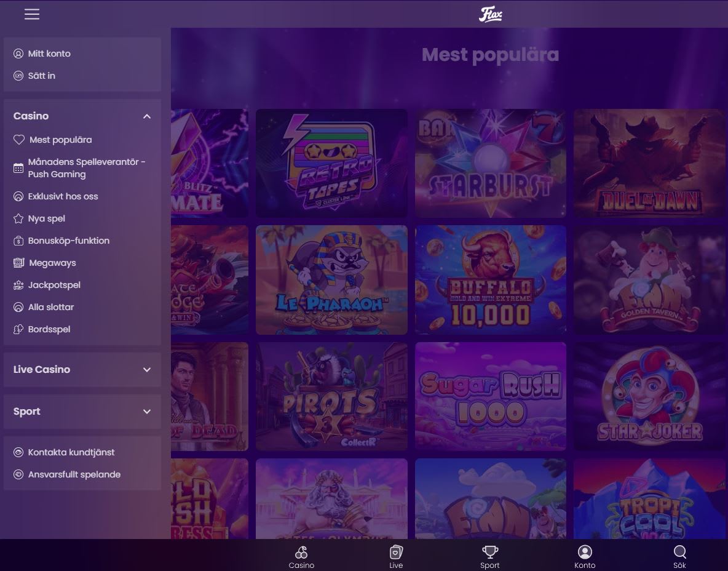Launch the Pirots 3 game tile
The width and height of the screenshot is (728, 571).
click(x=331, y=397)
